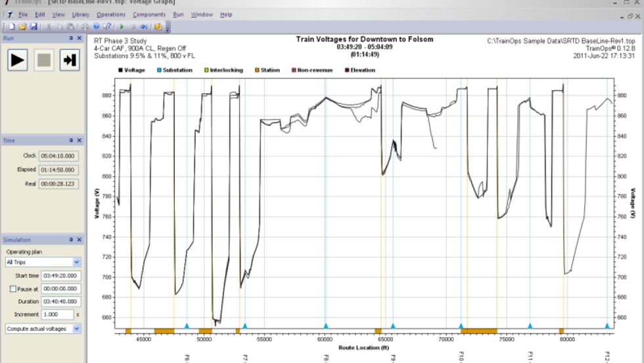
Task: Save using the floppy disk toolbar icon
Action: click(32, 27)
